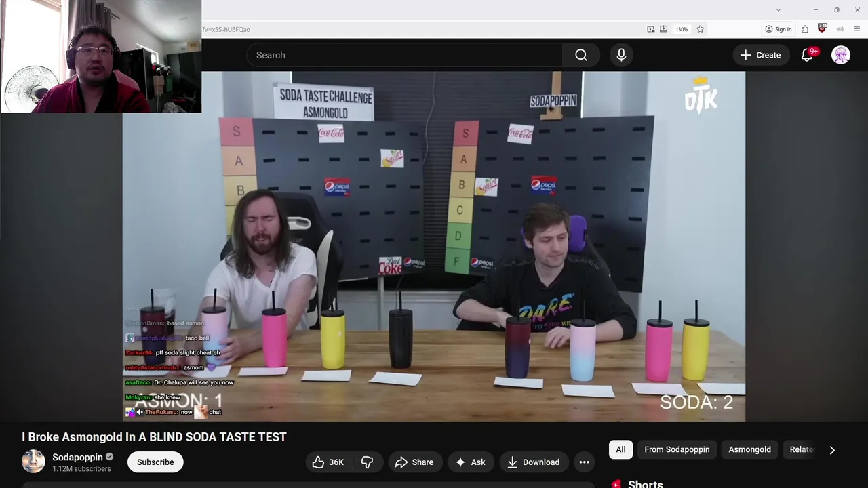868x488 pixels.
Task: Click the Share button
Action: click(x=414, y=462)
